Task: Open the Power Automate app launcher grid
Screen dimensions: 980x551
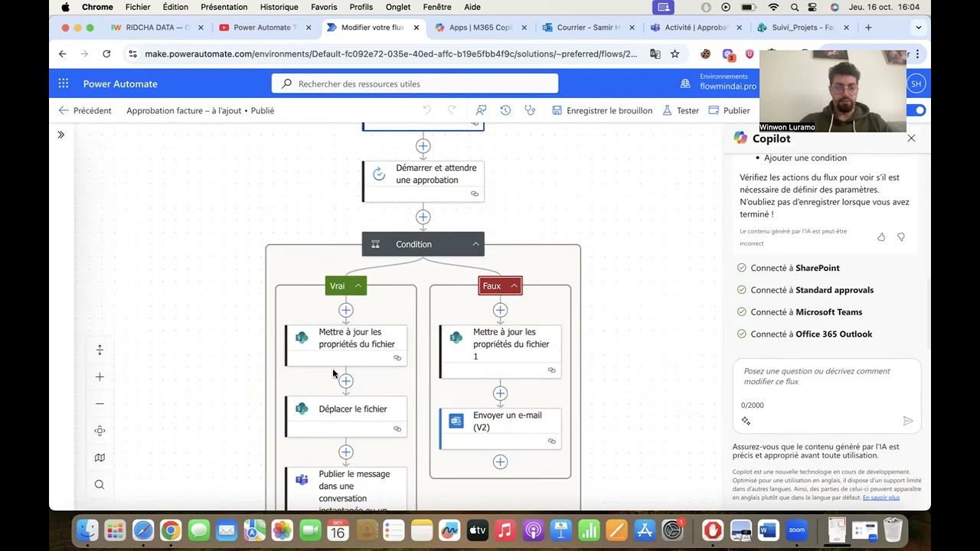Action: pos(64,83)
